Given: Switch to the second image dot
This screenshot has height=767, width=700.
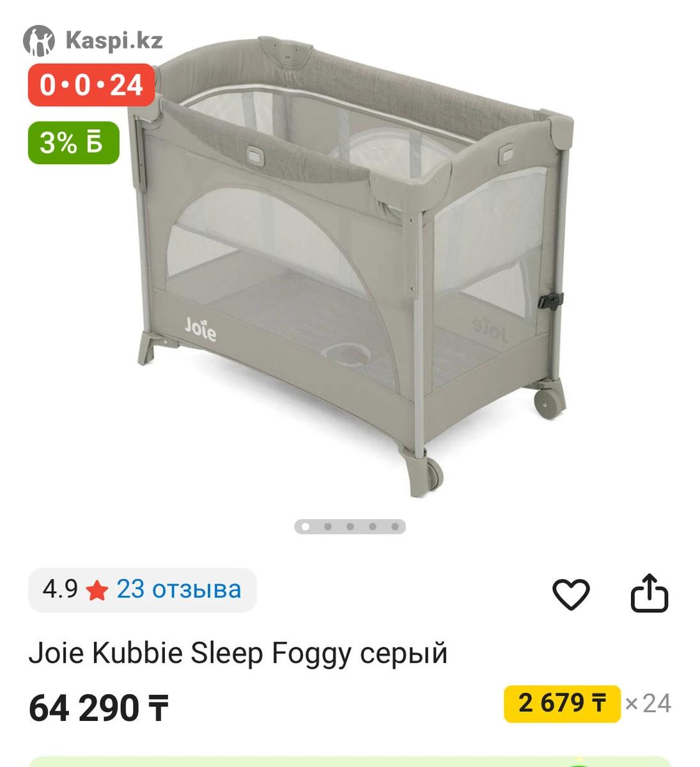Looking at the screenshot, I should (328, 527).
